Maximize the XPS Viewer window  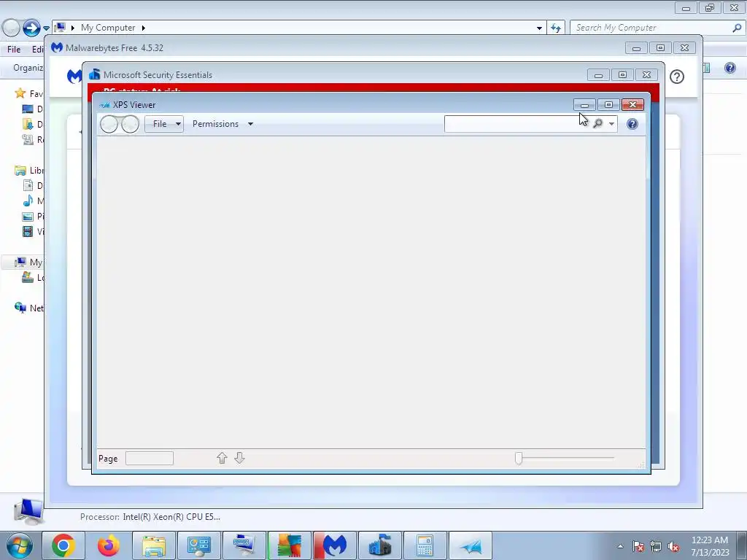point(608,105)
